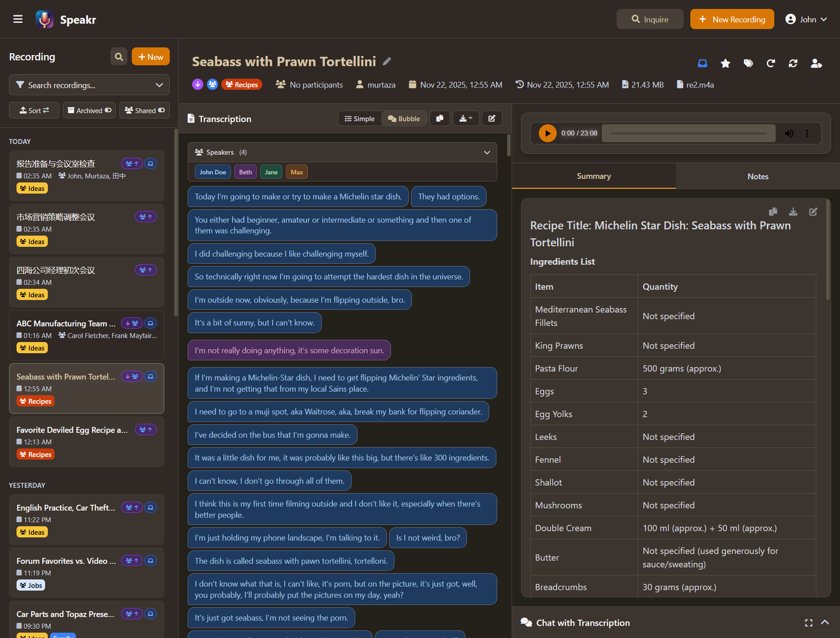Switch transcription view to Simple mode
840x638 pixels.
[x=359, y=118]
